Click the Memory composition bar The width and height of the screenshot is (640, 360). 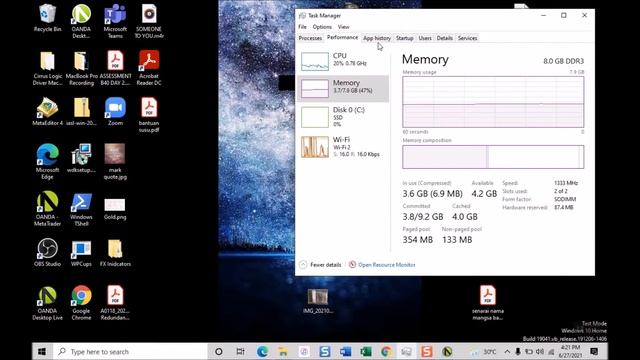pos(493,157)
